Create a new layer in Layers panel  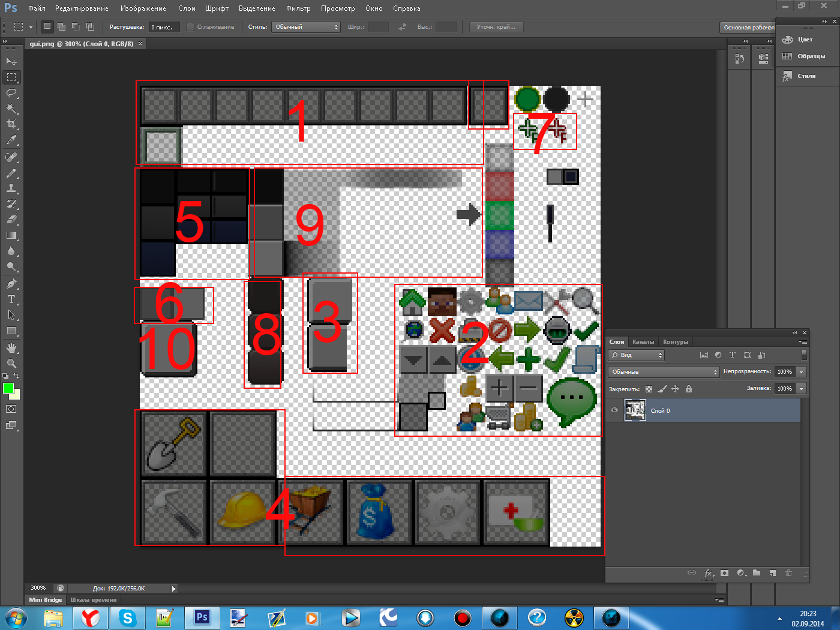click(x=773, y=573)
